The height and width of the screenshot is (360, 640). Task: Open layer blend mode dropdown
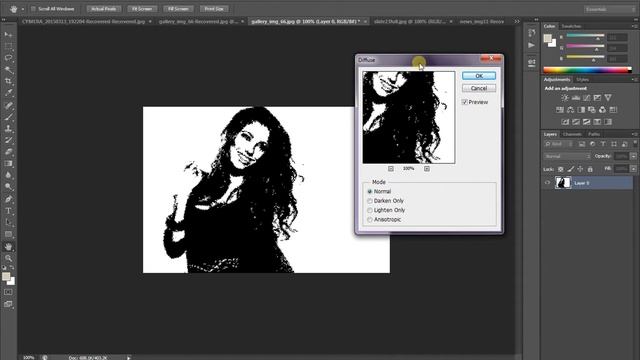click(567, 156)
